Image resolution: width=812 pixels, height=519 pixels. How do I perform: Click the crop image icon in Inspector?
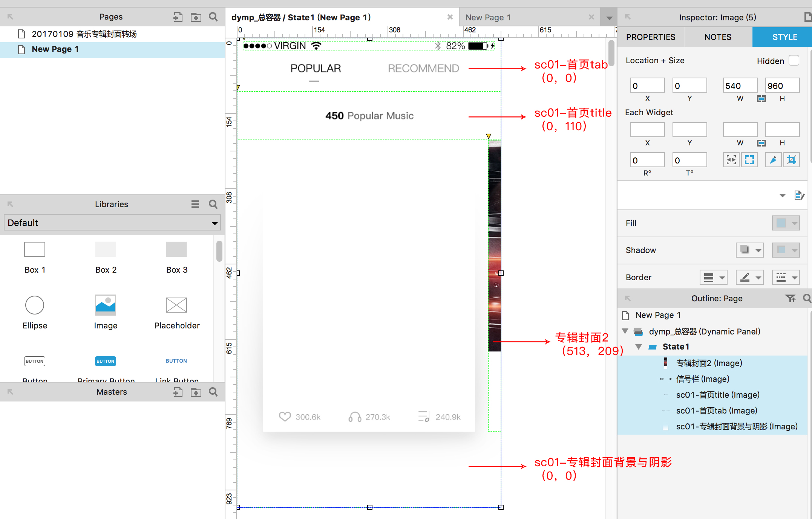point(791,160)
